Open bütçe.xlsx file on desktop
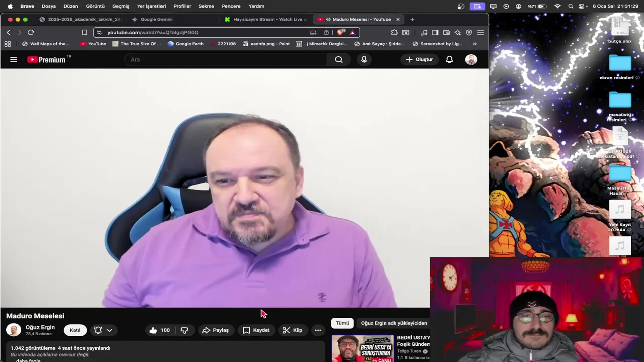Image resolution: width=644 pixels, height=362 pixels. coord(620,30)
